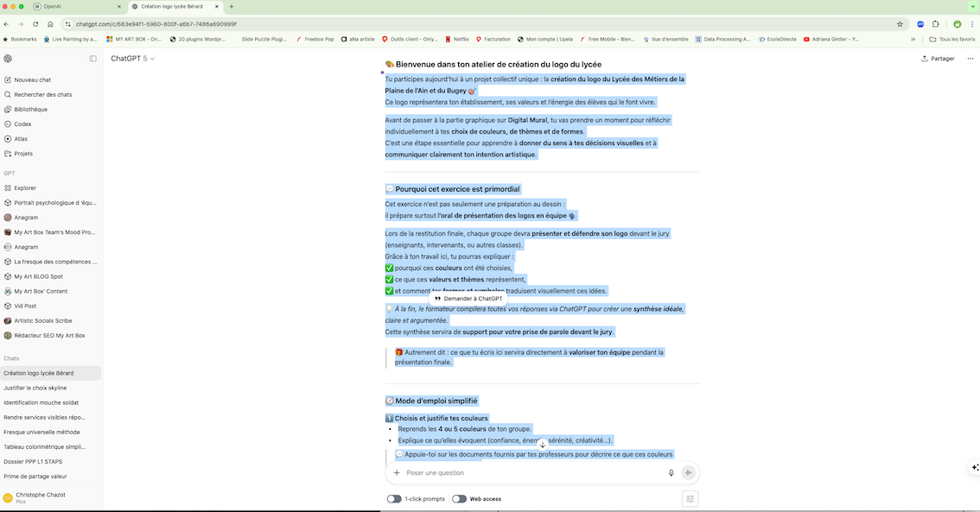Open the ChatGPT 5 model dropdown

coord(132,59)
